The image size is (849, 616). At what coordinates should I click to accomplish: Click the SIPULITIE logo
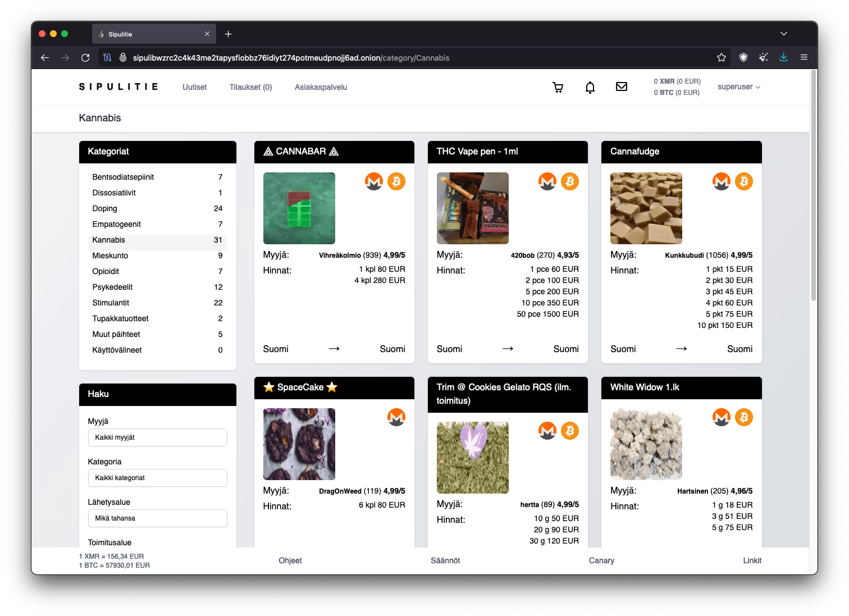118,87
